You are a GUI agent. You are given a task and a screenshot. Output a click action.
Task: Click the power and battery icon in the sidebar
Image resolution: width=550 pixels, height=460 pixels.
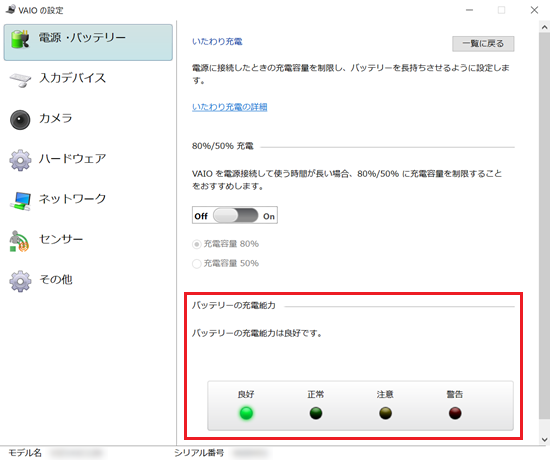coord(20,39)
